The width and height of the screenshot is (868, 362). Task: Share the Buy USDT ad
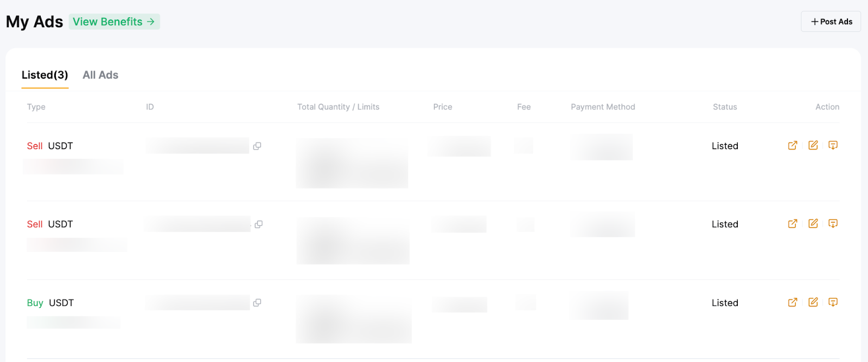pyautogui.click(x=793, y=302)
